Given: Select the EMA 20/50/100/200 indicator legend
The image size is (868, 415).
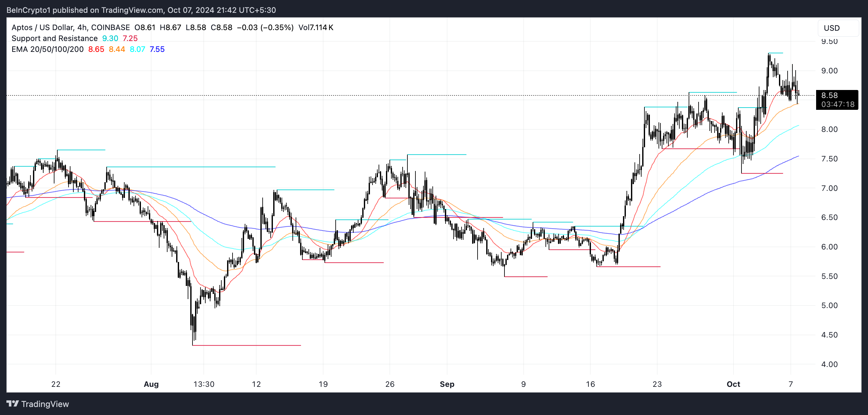Looking at the screenshot, I should coord(47,49).
